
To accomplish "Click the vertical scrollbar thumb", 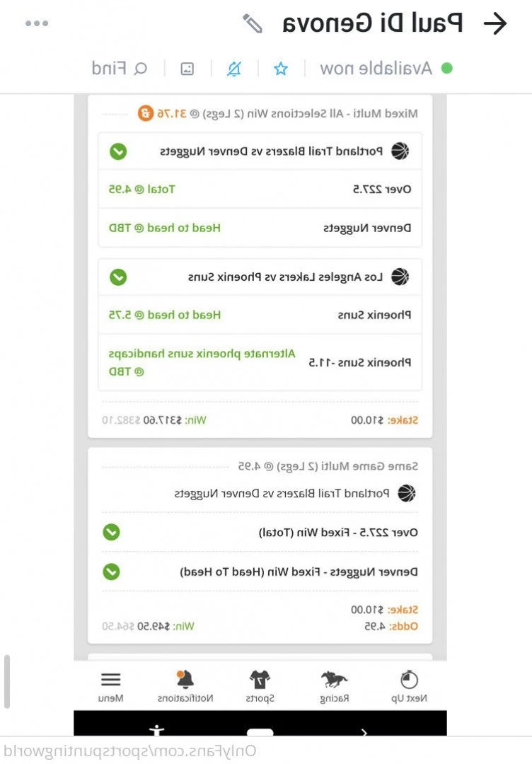I will [x=7, y=682].
